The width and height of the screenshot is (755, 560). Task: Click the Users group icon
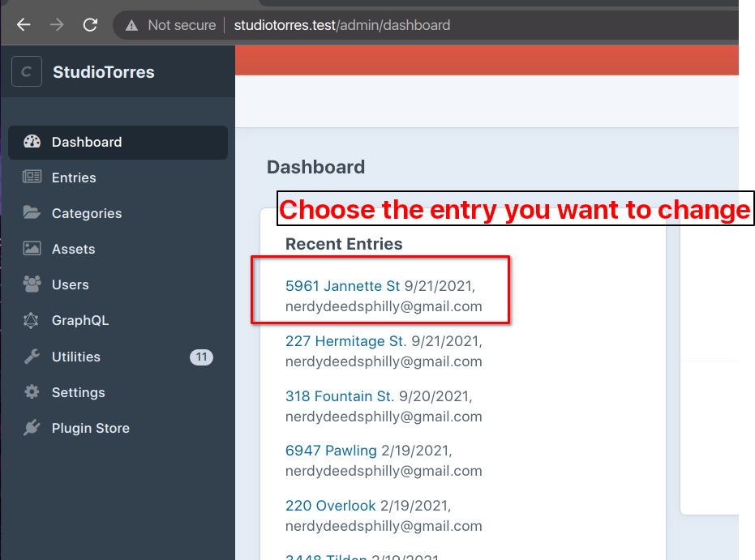pos(32,284)
